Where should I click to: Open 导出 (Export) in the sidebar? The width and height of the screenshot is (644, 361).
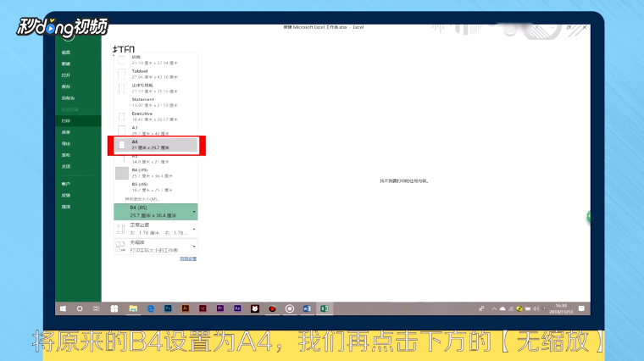coord(66,144)
